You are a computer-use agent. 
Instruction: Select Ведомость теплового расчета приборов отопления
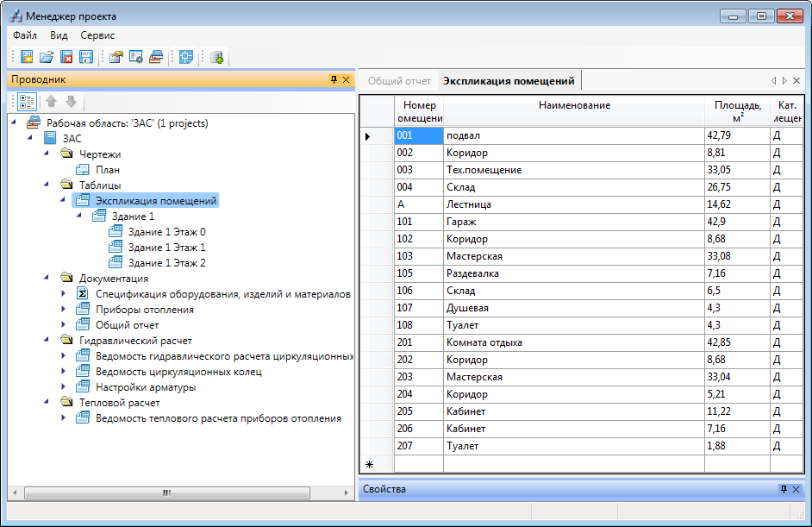[x=218, y=418]
